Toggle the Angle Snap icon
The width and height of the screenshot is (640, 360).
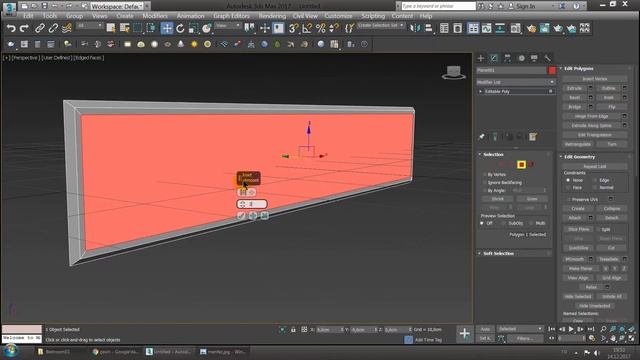pyautogui.click(x=307, y=28)
